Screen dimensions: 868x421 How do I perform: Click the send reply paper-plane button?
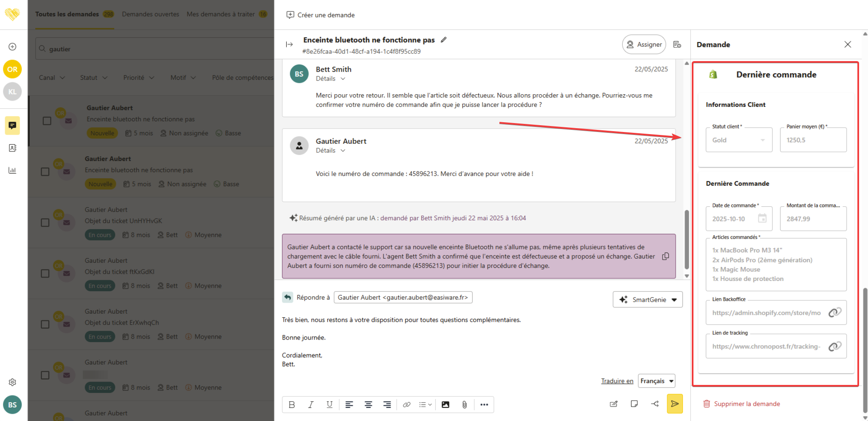coord(674,404)
